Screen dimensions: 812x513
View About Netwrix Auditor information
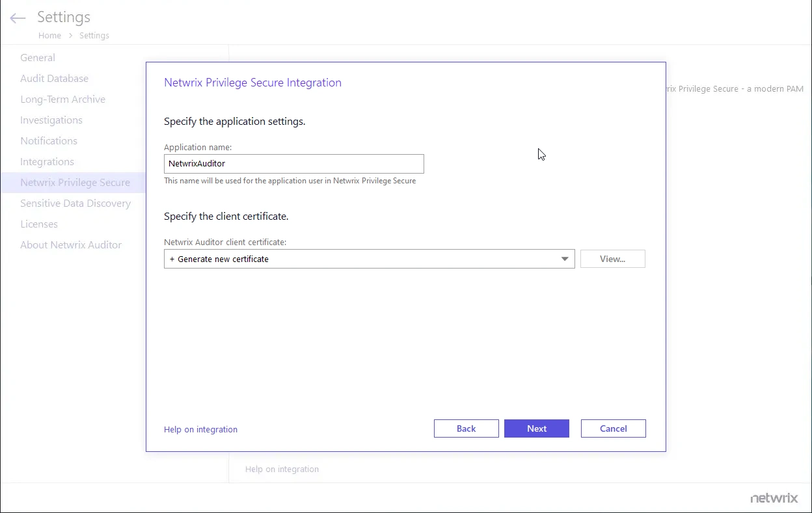[71, 244]
